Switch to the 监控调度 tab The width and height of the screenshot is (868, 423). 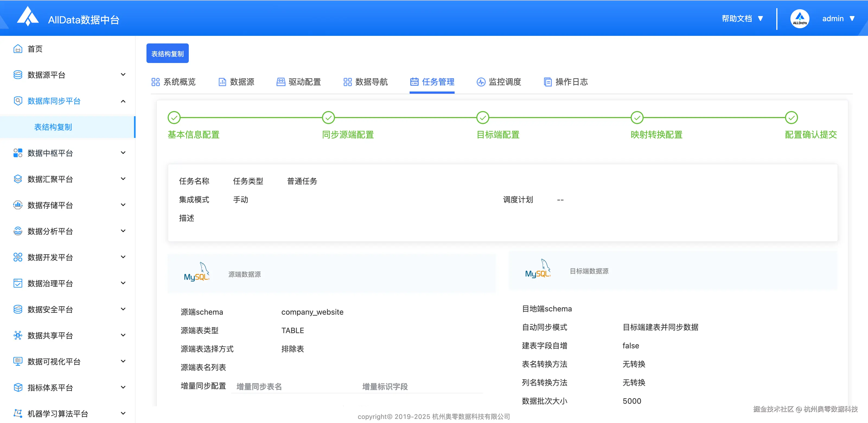(x=499, y=82)
